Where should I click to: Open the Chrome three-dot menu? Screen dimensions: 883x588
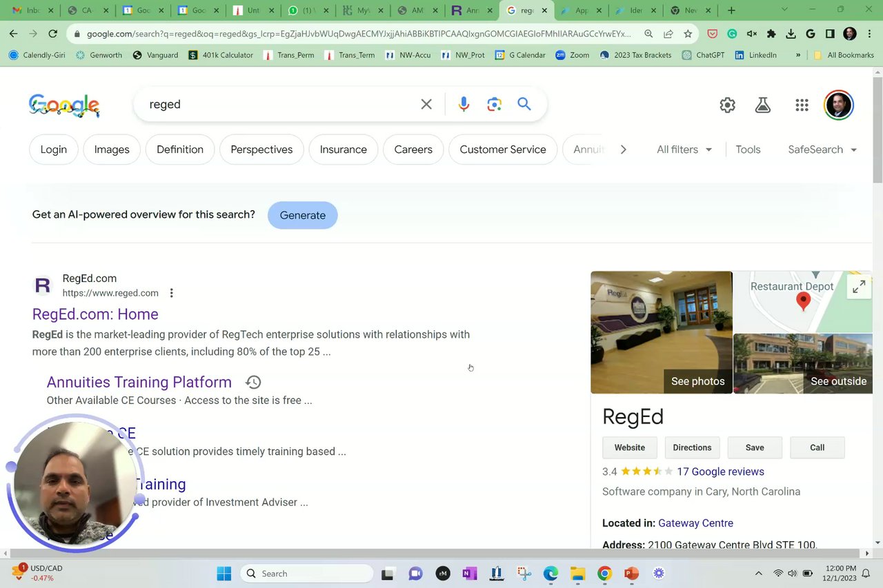point(869,34)
